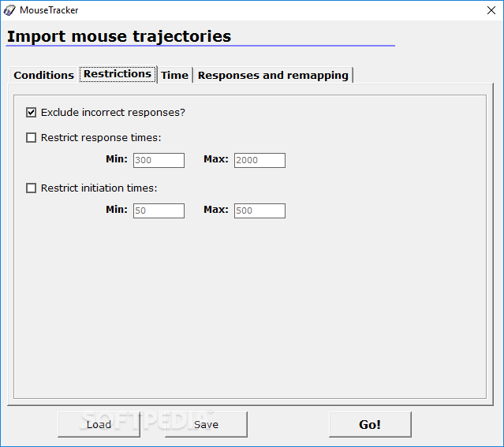Viewport: 504px width, 447px height.
Task: Uncheck Exclude incorrect responses checkbox
Action: 32,113
